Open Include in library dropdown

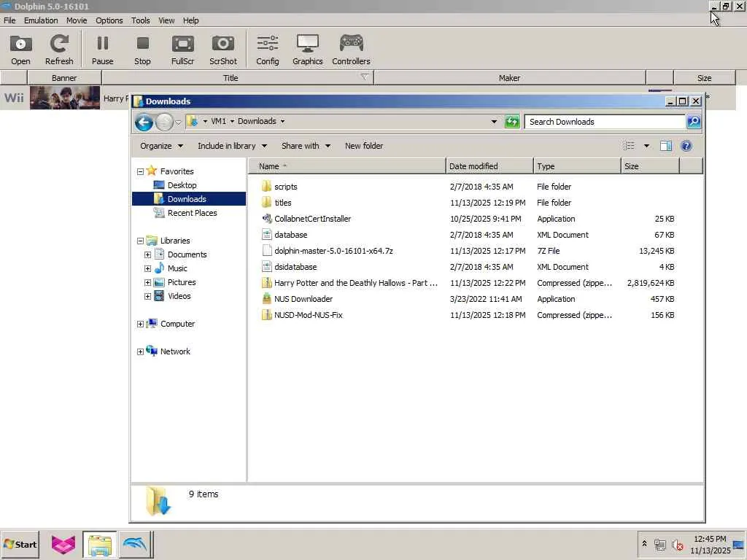coord(232,146)
